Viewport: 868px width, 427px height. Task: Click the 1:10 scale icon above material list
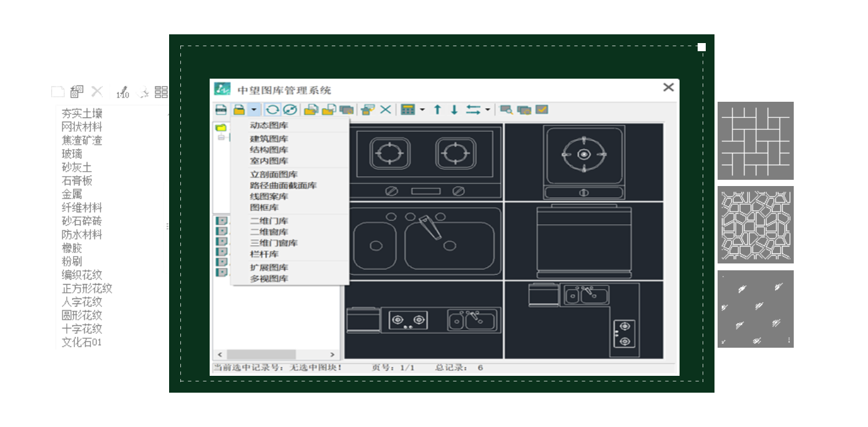coord(122,92)
